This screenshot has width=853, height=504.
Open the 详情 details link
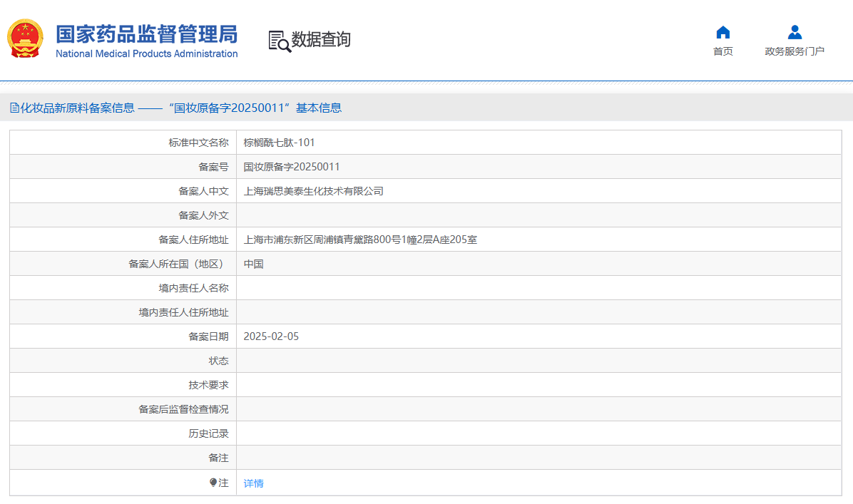pyautogui.click(x=253, y=483)
